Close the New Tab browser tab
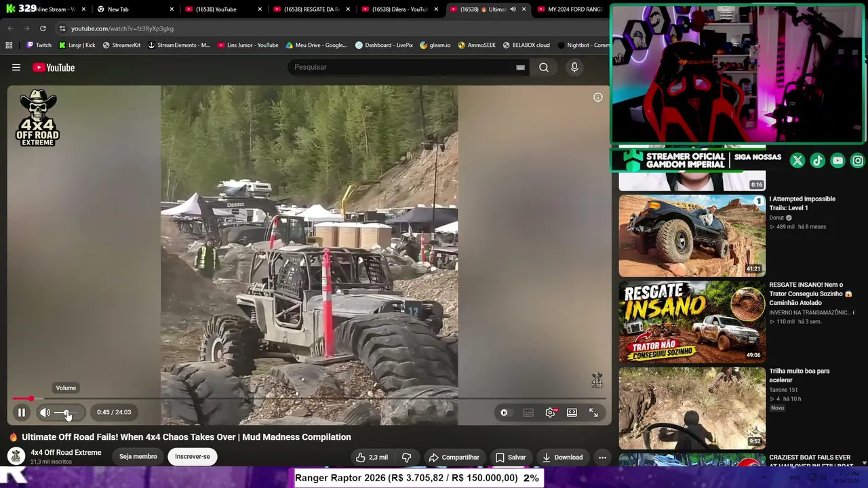Image resolution: width=868 pixels, height=488 pixels. pyautogui.click(x=172, y=9)
